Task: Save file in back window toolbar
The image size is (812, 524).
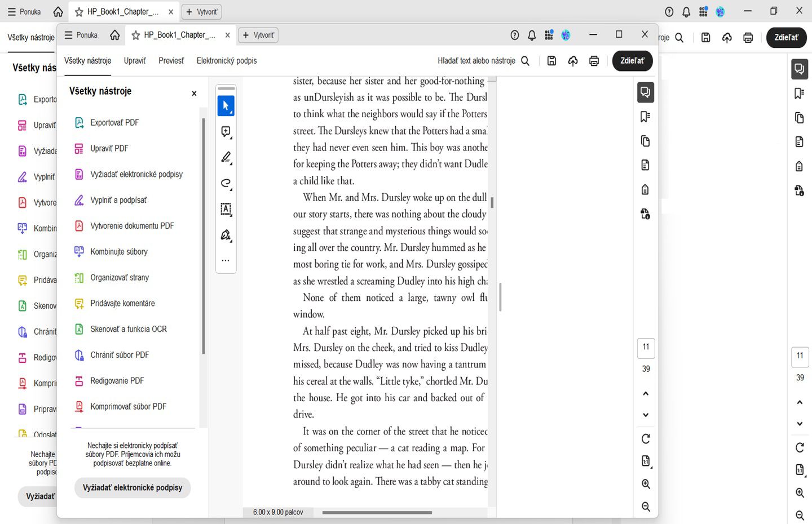Action: 705,38
